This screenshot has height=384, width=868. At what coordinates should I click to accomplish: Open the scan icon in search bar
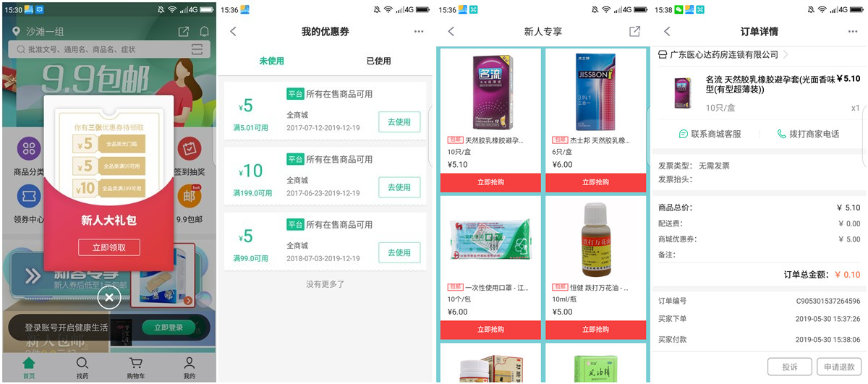(x=197, y=49)
